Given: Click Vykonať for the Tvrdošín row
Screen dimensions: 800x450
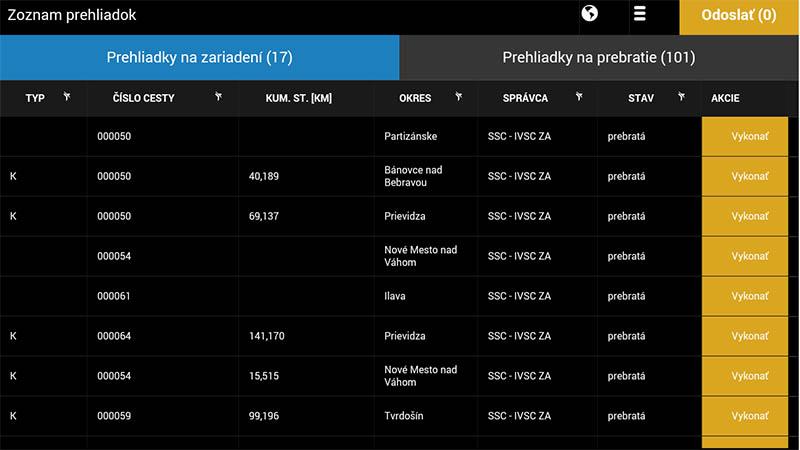Looking at the screenshot, I should 745,416.
